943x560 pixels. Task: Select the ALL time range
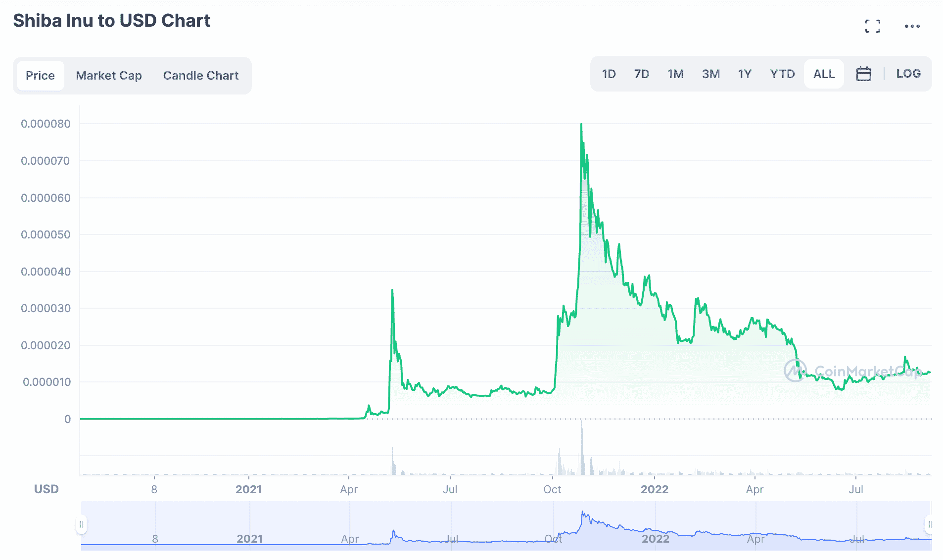pyautogui.click(x=824, y=74)
